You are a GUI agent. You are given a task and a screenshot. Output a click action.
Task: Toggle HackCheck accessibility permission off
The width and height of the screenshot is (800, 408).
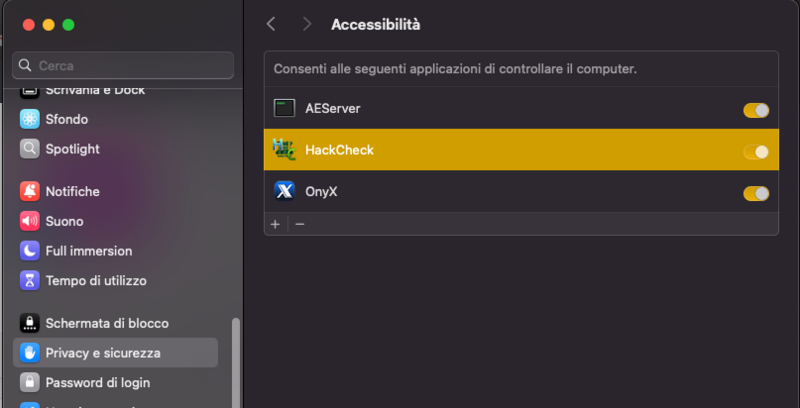(756, 152)
